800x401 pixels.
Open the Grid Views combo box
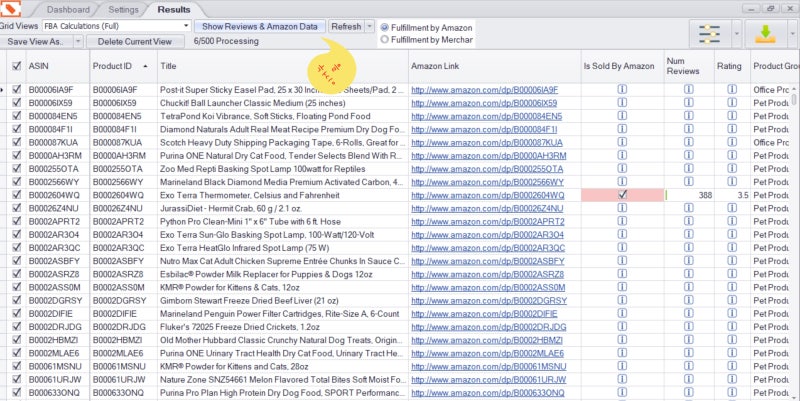pos(116,26)
